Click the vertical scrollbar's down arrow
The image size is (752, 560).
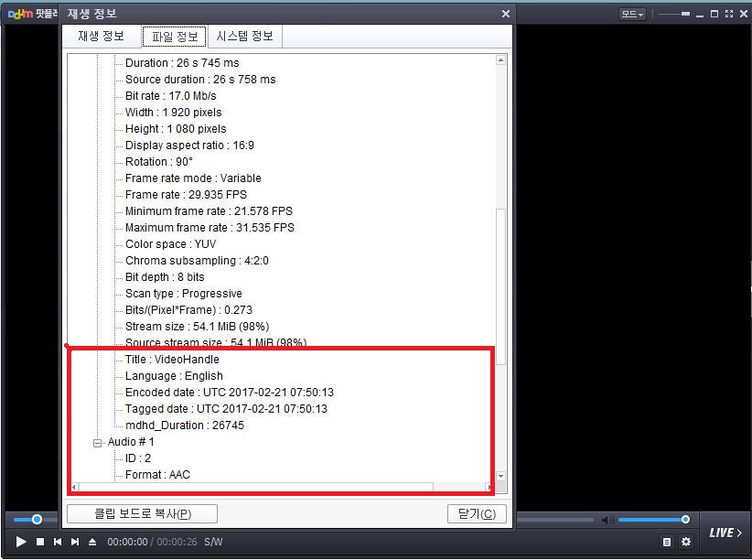tap(500, 476)
